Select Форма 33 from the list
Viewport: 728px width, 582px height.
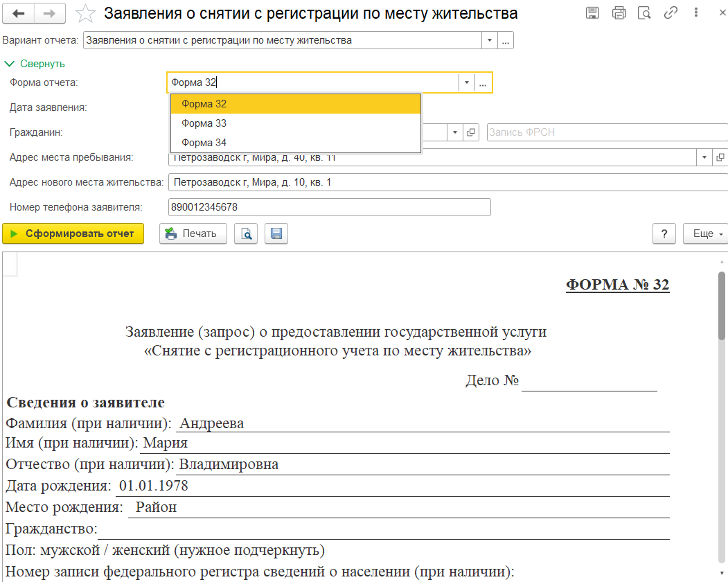(204, 123)
